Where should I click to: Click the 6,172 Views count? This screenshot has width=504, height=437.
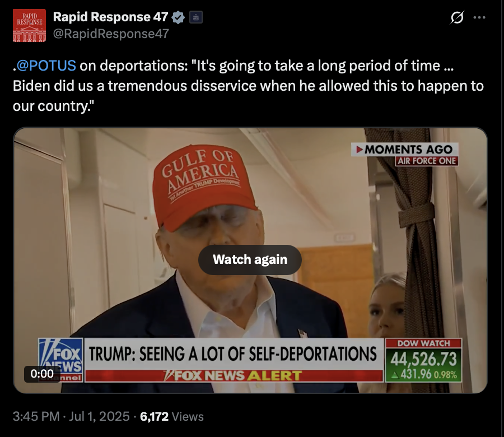[172, 416]
